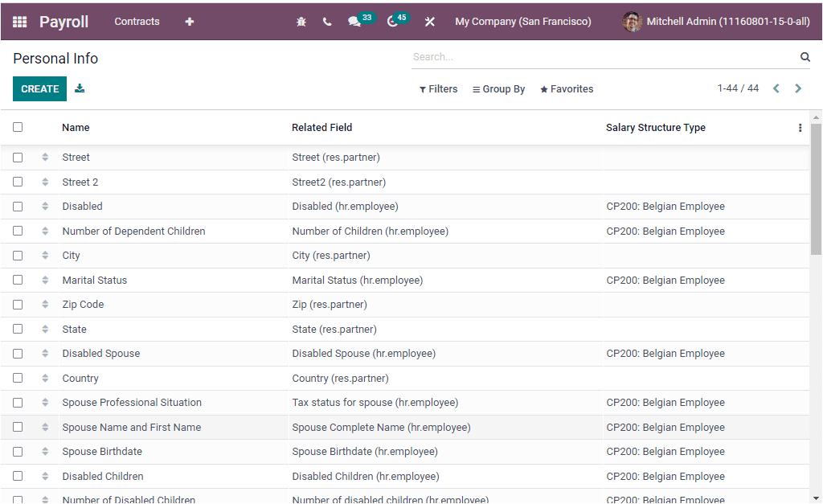Open activities showing 45 items
The width and height of the screenshot is (823, 504).
coord(393,22)
